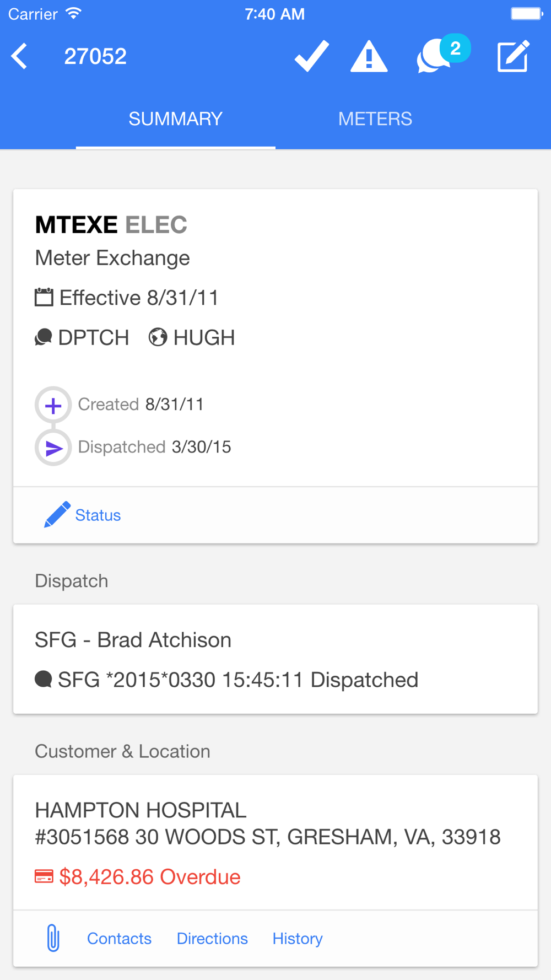Tap the HAMPTON HOSPITAL customer name
Screen dimensions: 551x980
(x=141, y=810)
